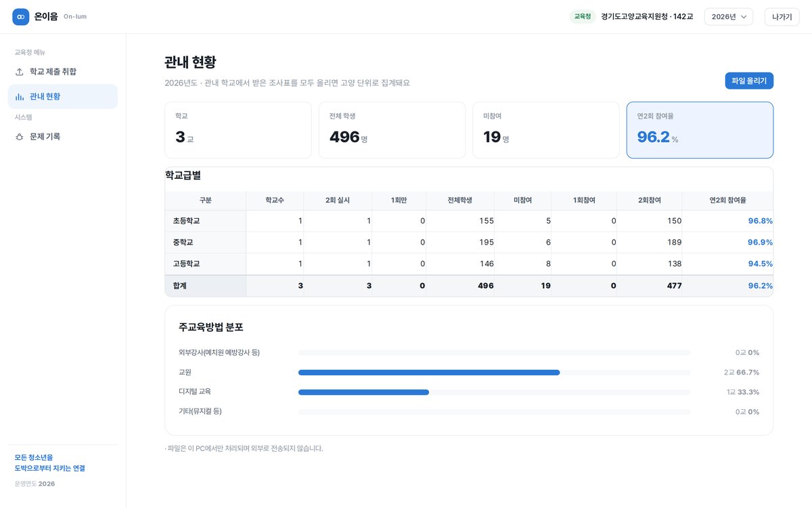Click the 학교급별 table heading
Screen dimensions: 812x508
(183, 175)
